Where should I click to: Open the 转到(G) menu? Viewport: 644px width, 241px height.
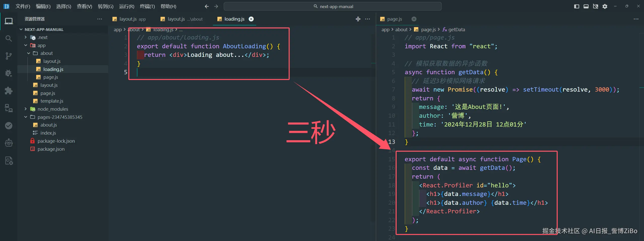[105, 6]
